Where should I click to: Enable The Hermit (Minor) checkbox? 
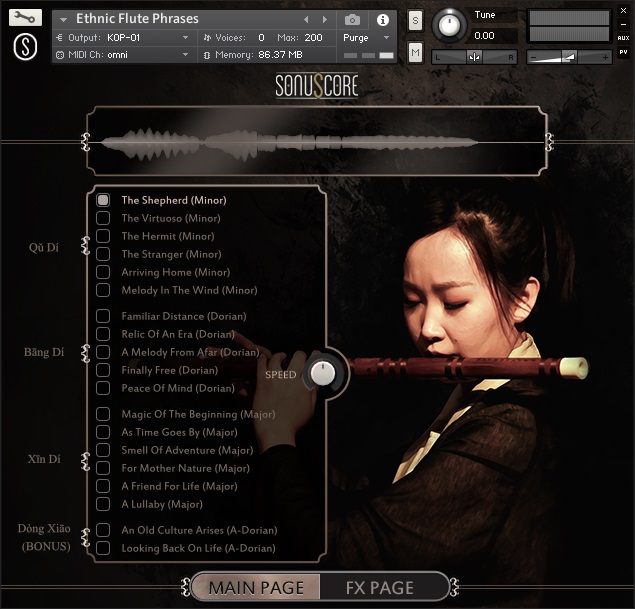point(103,236)
